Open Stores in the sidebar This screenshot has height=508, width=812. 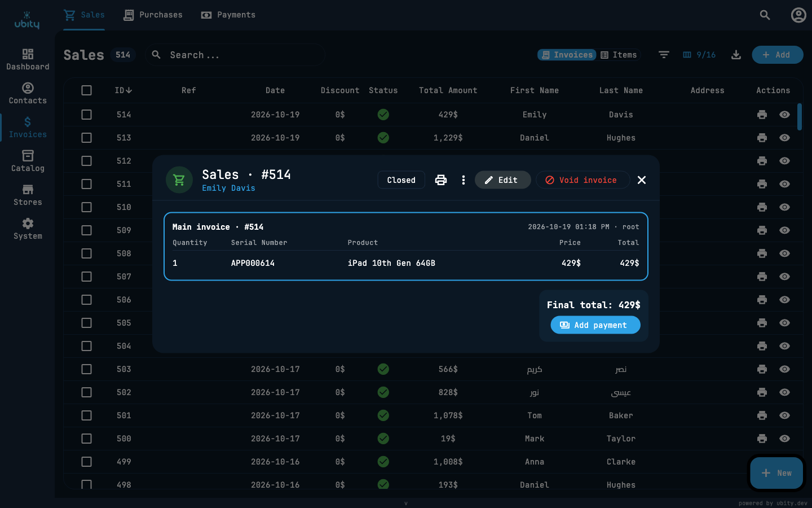(28, 195)
